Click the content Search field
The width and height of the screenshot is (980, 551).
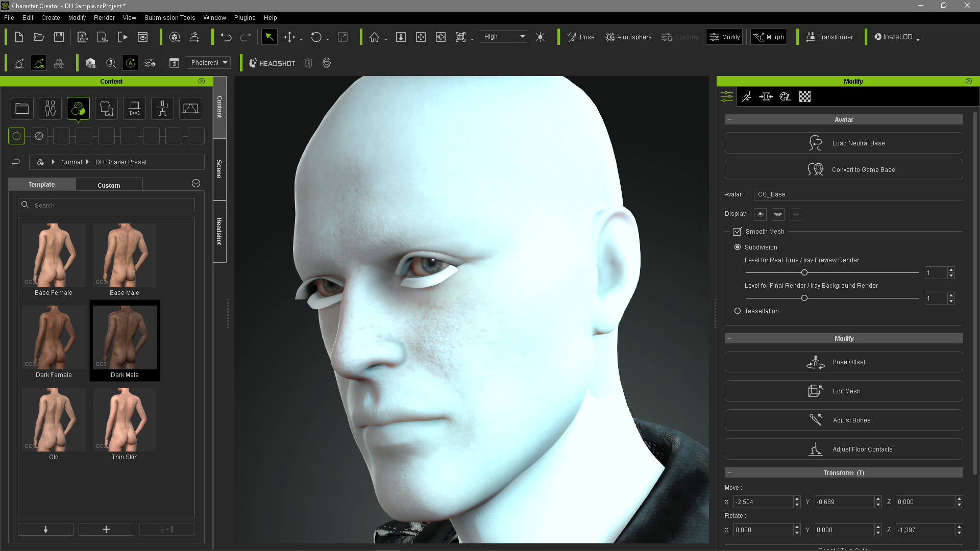click(x=106, y=205)
